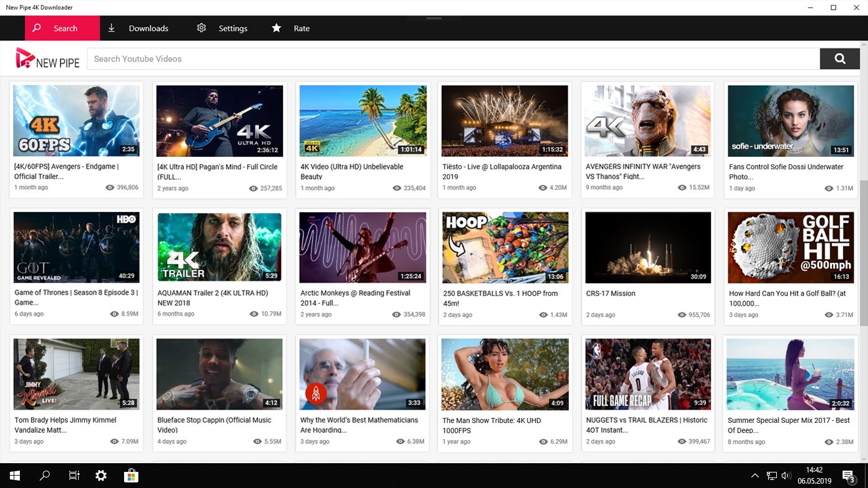Click the New Pipe logo
Viewport: 868px width, 488px height.
pyautogui.click(x=48, y=59)
